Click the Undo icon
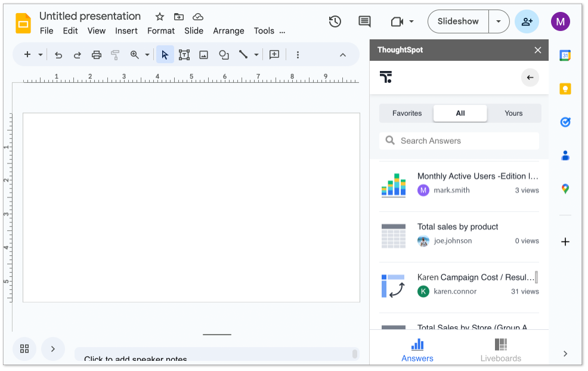Screen dimensions: 588x371 coord(58,54)
